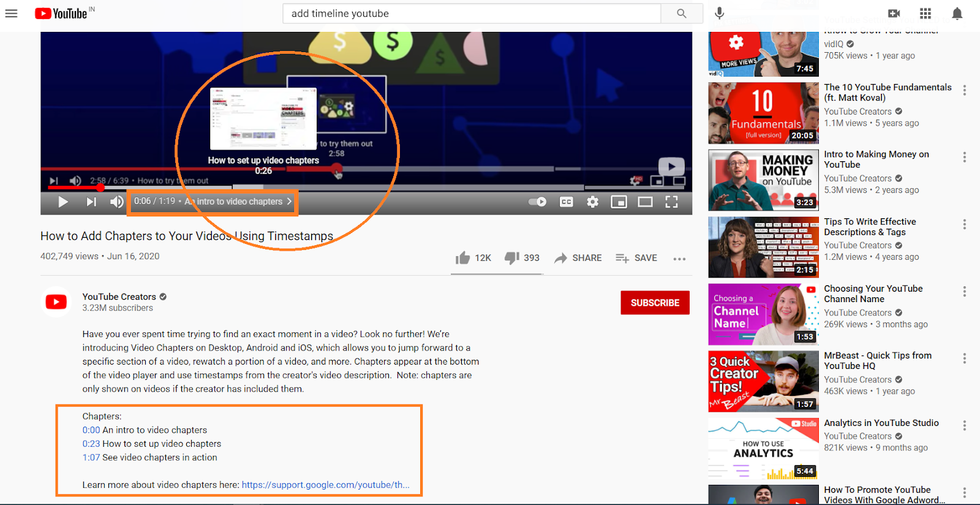Click the search magnifier button
This screenshot has height=505, width=980.
(x=681, y=13)
